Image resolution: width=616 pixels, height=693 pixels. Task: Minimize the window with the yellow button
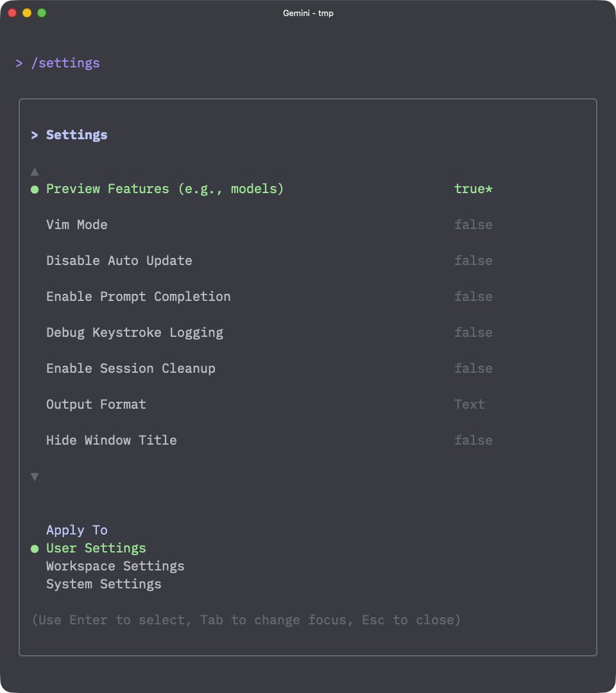coord(27,13)
